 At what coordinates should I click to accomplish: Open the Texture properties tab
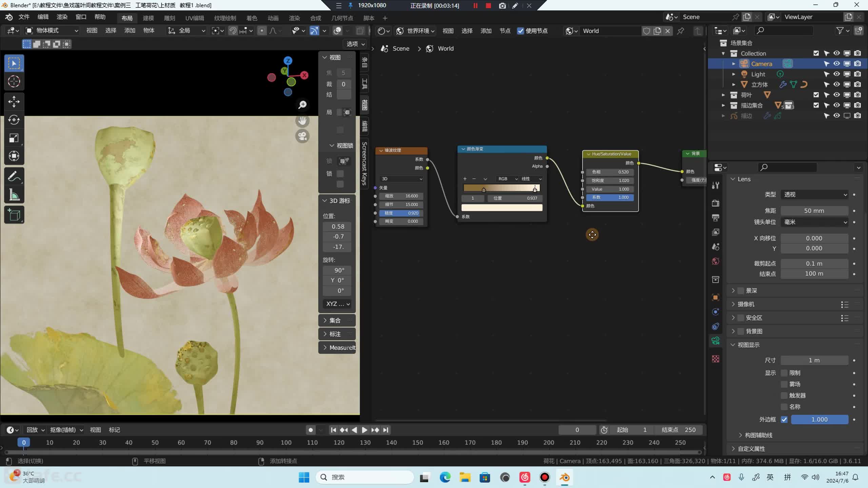tap(715, 359)
